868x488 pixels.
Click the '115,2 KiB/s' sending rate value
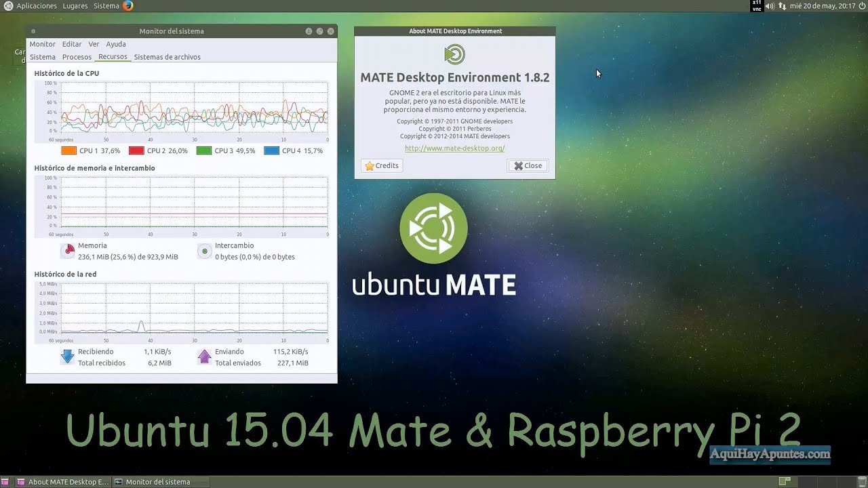pos(291,352)
